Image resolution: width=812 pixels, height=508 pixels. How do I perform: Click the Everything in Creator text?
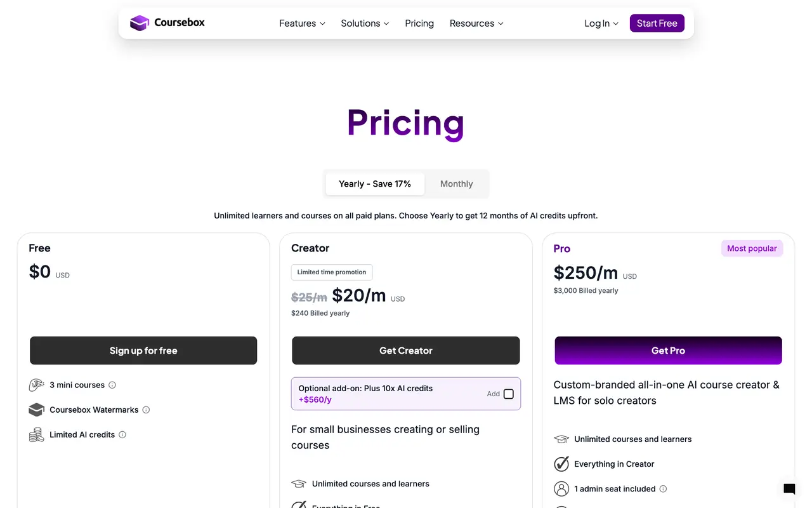[614, 464]
